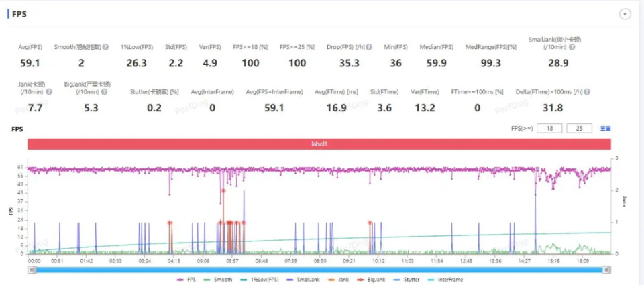This screenshot has width=644, height=285.
Task: Toggle the 1%Low(FPS) series in legend
Action: pos(260,280)
